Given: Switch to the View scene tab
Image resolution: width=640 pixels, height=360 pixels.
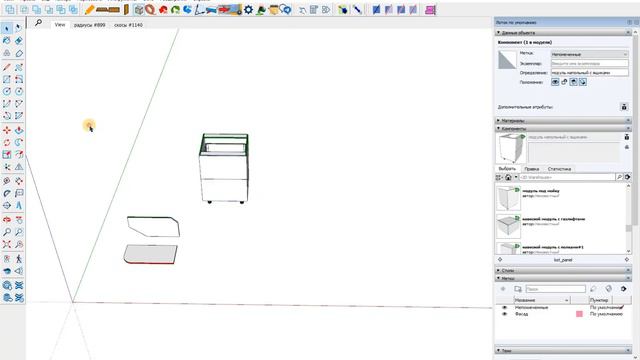Looking at the screenshot, I should point(60,25).
